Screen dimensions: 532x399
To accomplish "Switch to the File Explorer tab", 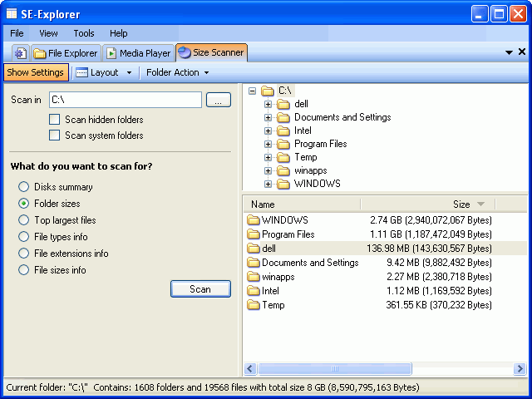I will point(66,53).
